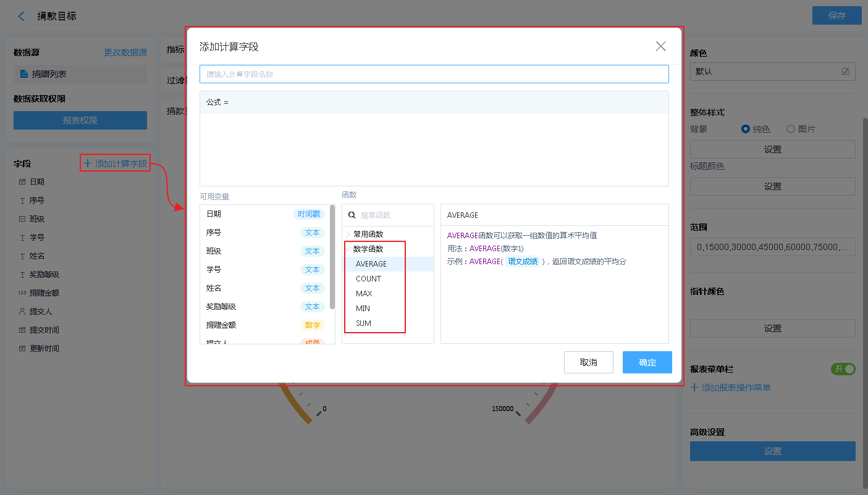Click the plus icon for 添加计算字段

(87, 164)
